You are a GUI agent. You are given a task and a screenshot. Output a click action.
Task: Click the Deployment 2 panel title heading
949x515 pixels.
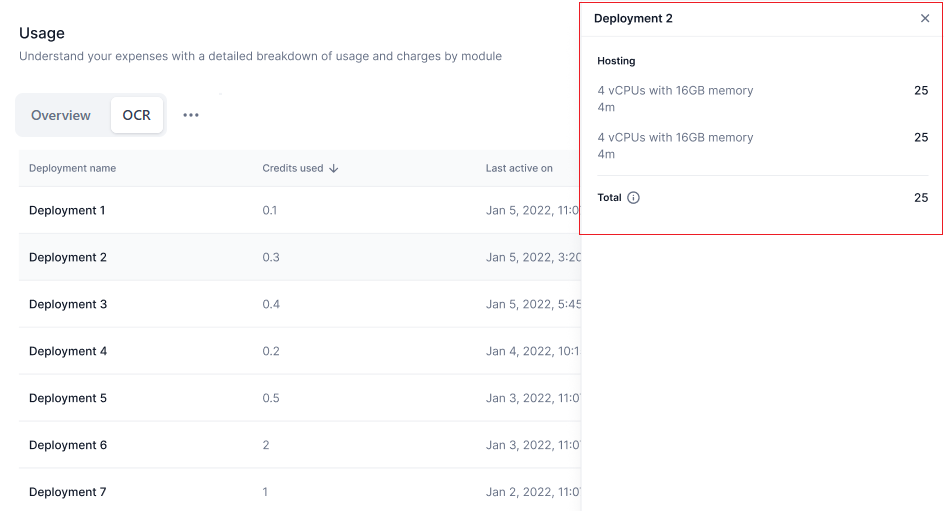[633, 18]
